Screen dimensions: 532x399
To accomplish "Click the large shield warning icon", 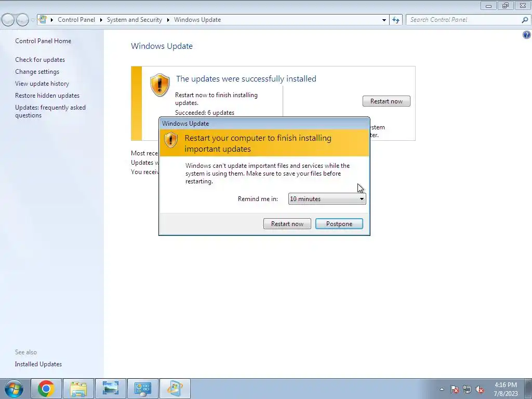I will [x=160, y=85].
